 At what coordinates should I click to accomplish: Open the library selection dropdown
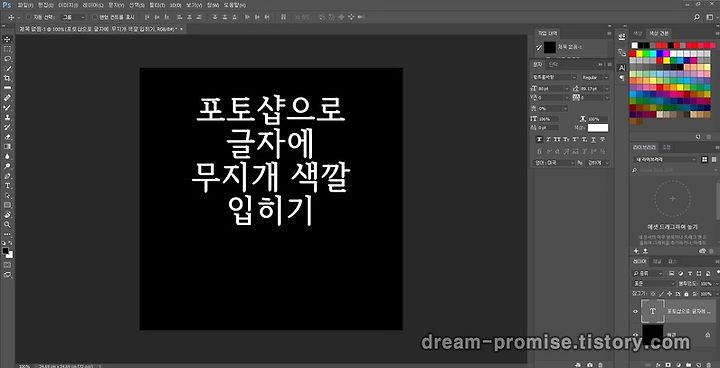click(x=665, y=159)
